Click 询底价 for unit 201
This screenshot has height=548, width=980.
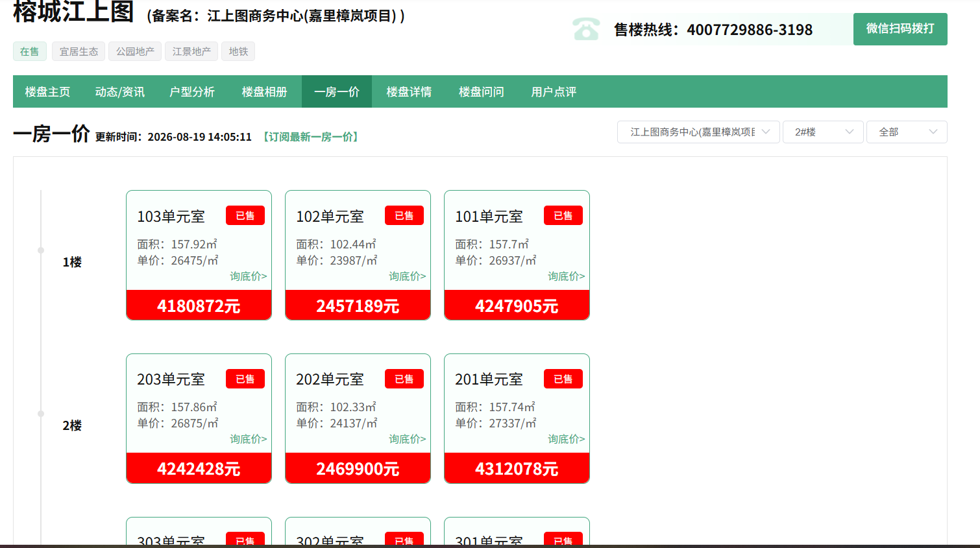567,439
